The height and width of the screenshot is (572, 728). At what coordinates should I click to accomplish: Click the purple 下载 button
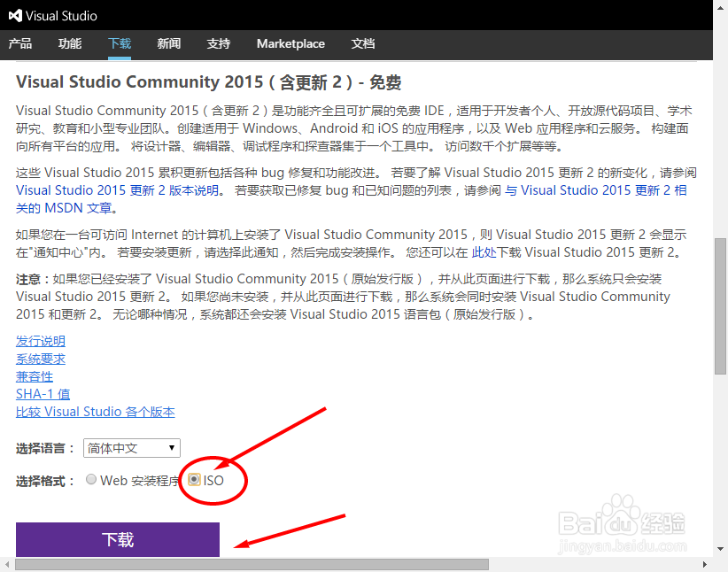(x=117, y=538)
